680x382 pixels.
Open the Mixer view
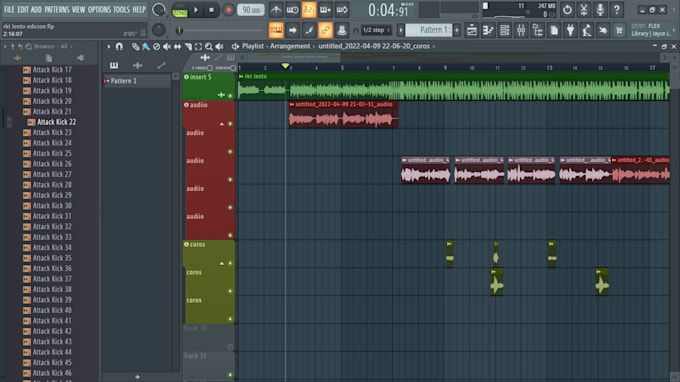tap(521, 30)
